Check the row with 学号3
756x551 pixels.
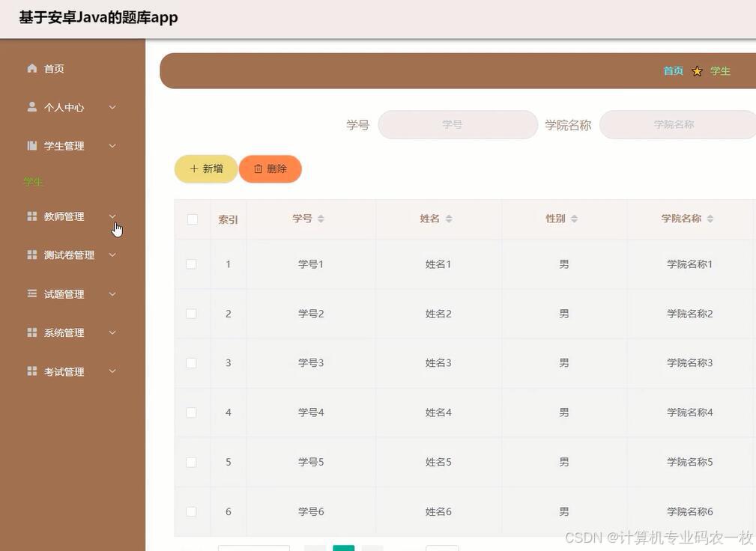191,362
